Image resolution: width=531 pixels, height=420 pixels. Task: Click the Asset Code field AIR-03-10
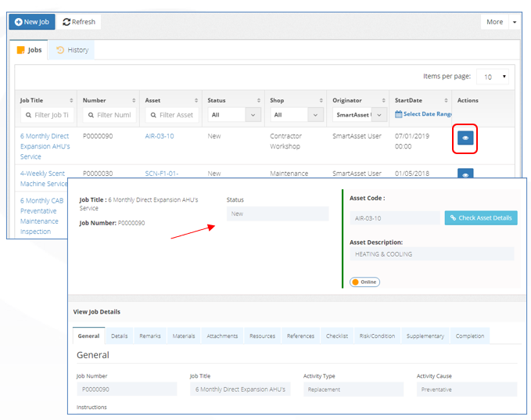click(395, 218)
